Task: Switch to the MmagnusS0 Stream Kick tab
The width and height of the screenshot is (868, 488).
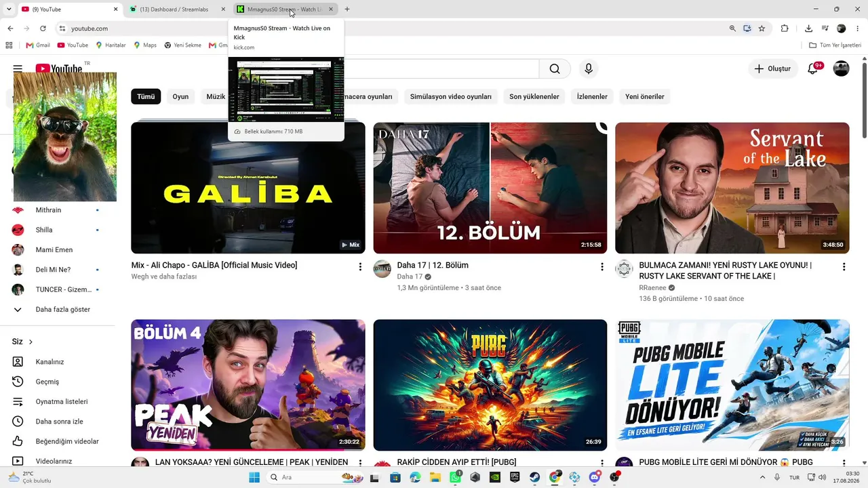Action: click(285, 9)
